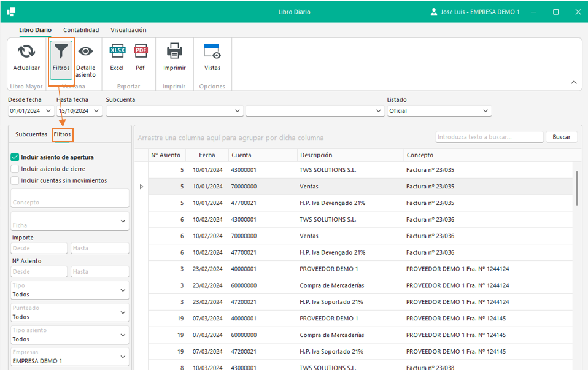Export the journal to Excel
This screenshot has width=588, height=372.
pos(117,50)
